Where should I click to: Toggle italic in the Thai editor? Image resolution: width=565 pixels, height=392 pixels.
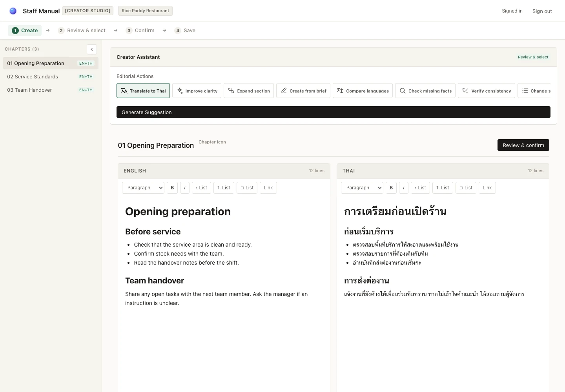pyautogui.click(x=404, y=188)
